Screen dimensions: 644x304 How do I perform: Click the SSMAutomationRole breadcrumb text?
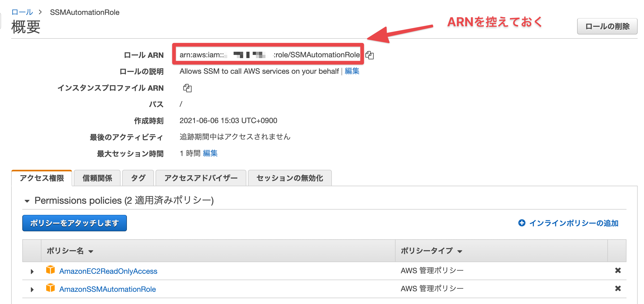click(85, 12)
